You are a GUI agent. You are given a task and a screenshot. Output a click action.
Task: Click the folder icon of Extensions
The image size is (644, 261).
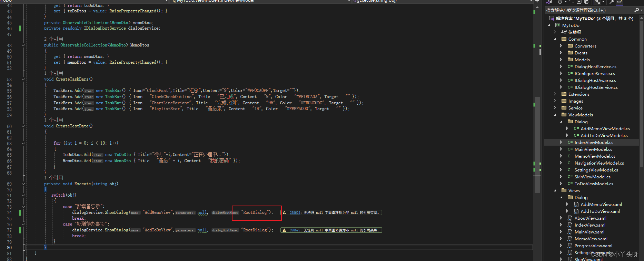coord(564,94)
